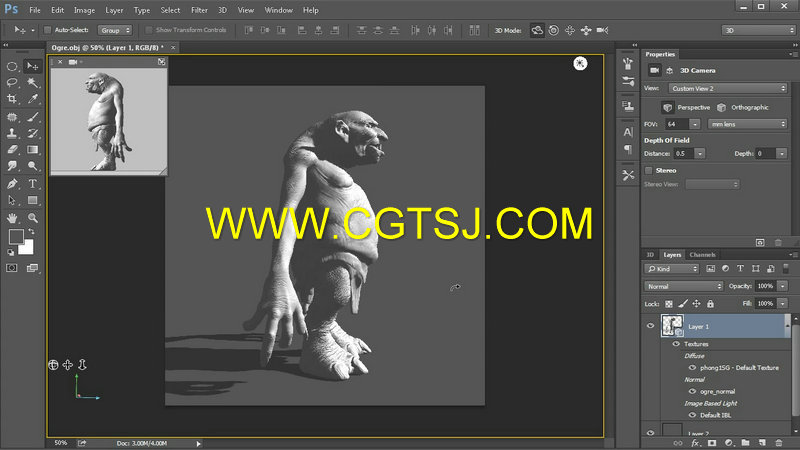Hide the Default IBL entry
The image size is (800, 450).
point(692,415)
